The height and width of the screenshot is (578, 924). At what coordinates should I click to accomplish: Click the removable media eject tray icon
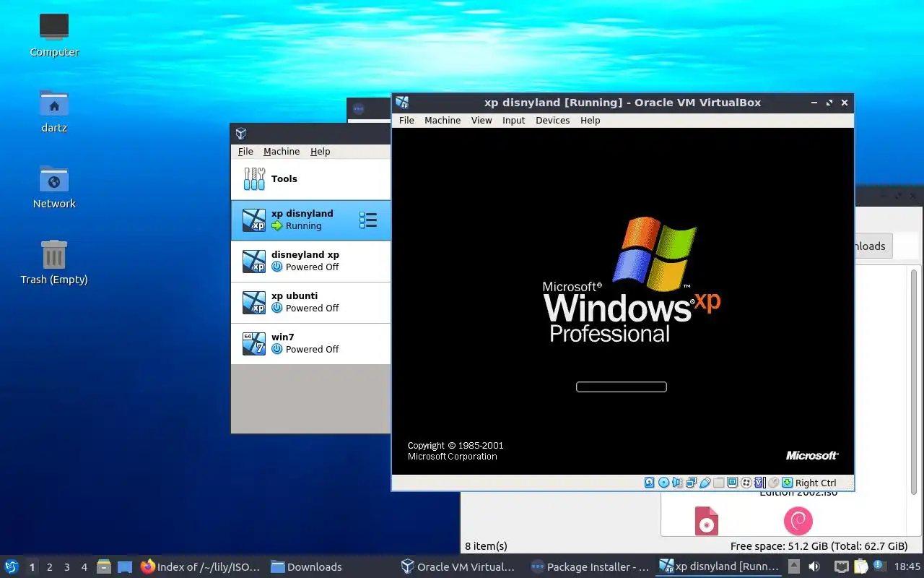(794, 566)
